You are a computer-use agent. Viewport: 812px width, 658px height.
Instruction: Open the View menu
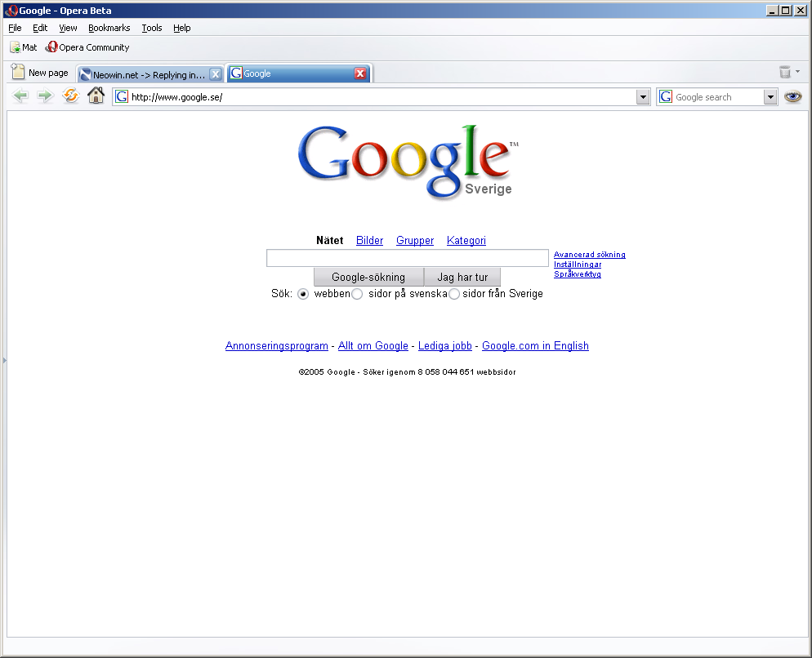click(68, 28)
